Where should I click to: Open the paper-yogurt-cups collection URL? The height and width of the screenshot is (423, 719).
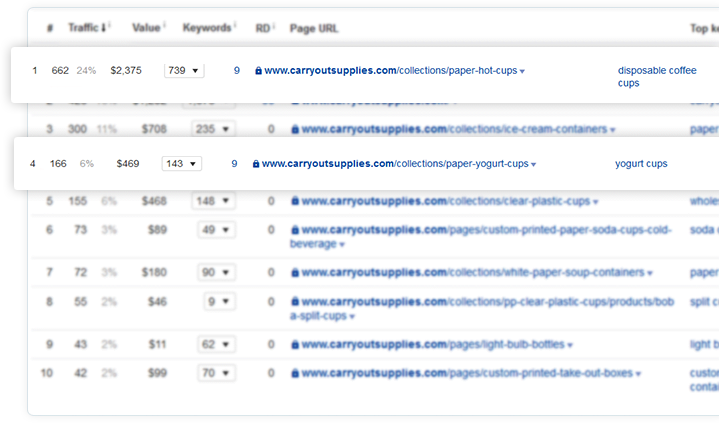tap(395, 164)
